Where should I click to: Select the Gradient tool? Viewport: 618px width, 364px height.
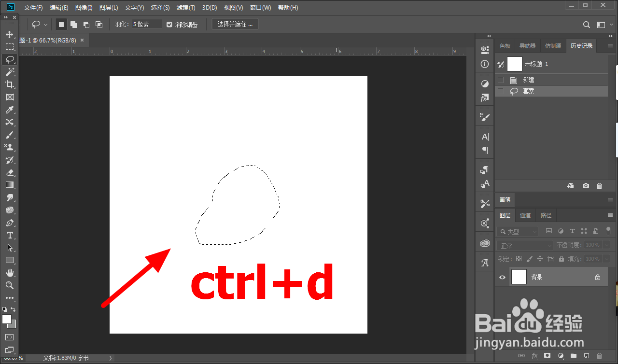coord(10,185)
